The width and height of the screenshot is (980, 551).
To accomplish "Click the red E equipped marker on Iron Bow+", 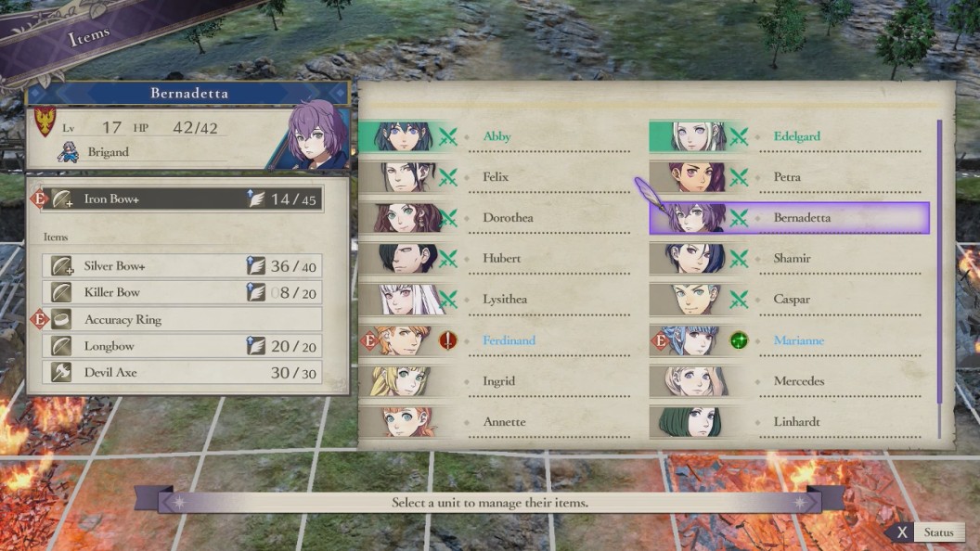I will coord(39,199).
